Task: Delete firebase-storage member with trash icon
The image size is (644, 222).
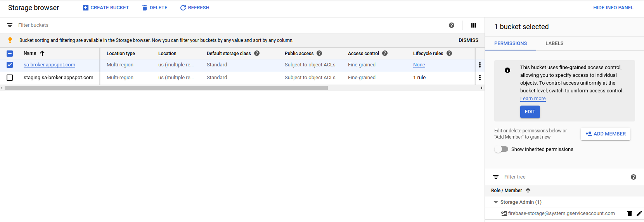Action: (x=630, y=213)
